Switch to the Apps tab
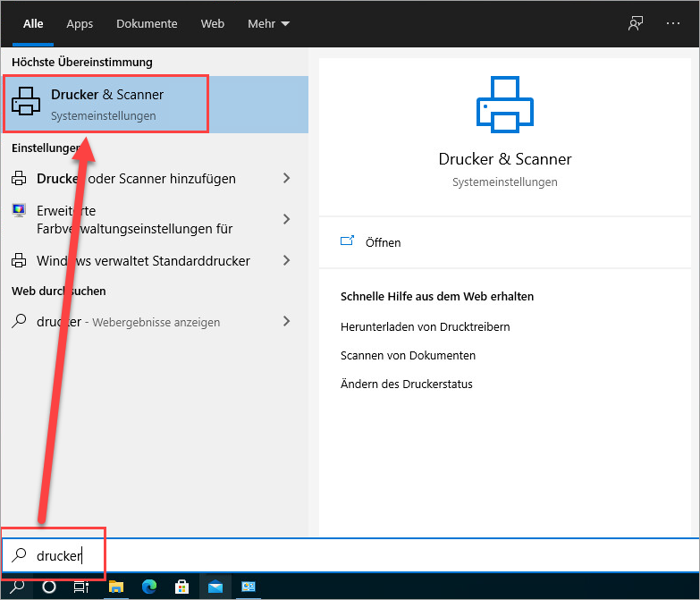 pos(80,23)
